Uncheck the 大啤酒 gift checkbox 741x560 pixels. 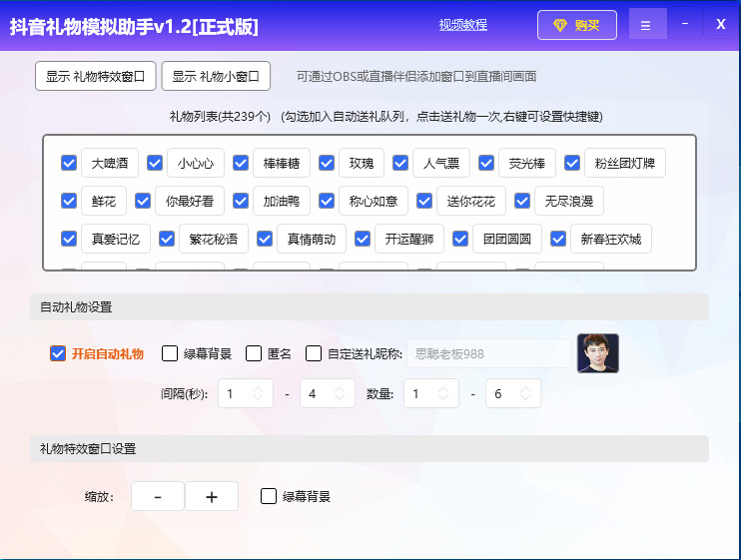69,163
